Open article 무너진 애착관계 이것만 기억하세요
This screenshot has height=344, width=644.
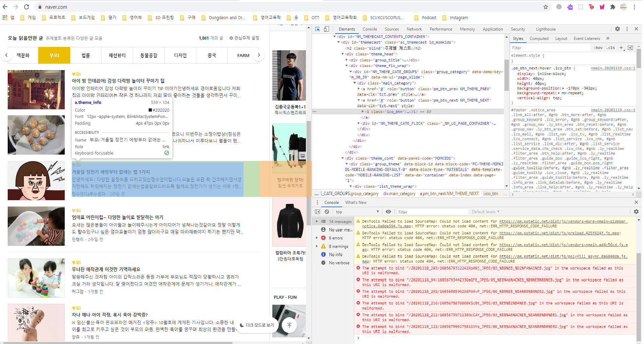point(106,269)
